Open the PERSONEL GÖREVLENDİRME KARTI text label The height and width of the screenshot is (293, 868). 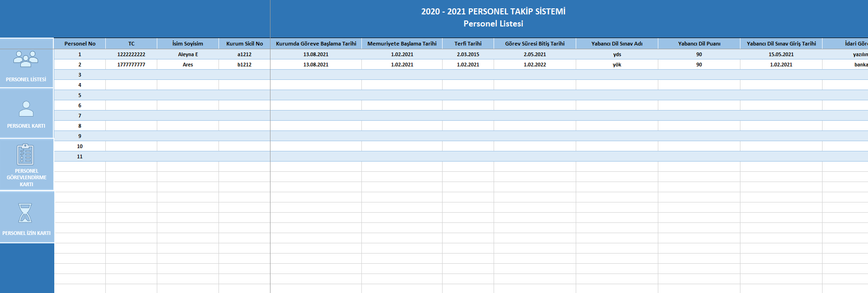point(26,178)
